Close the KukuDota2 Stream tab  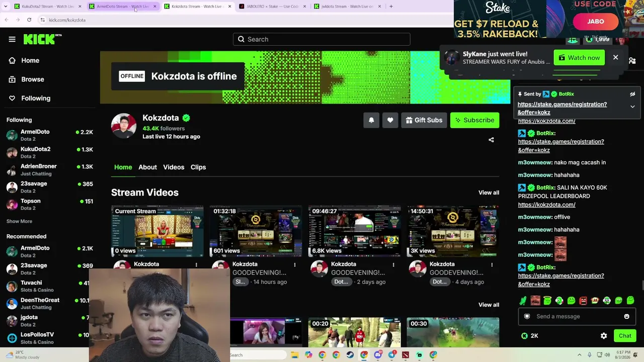click(79, 7)
